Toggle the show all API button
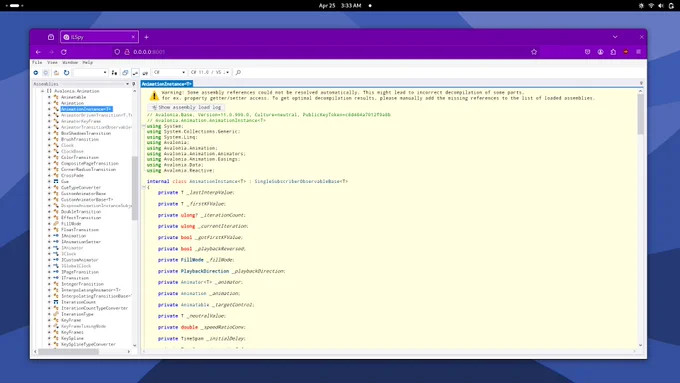Screen dimensions: 680x383 (145, 73)
